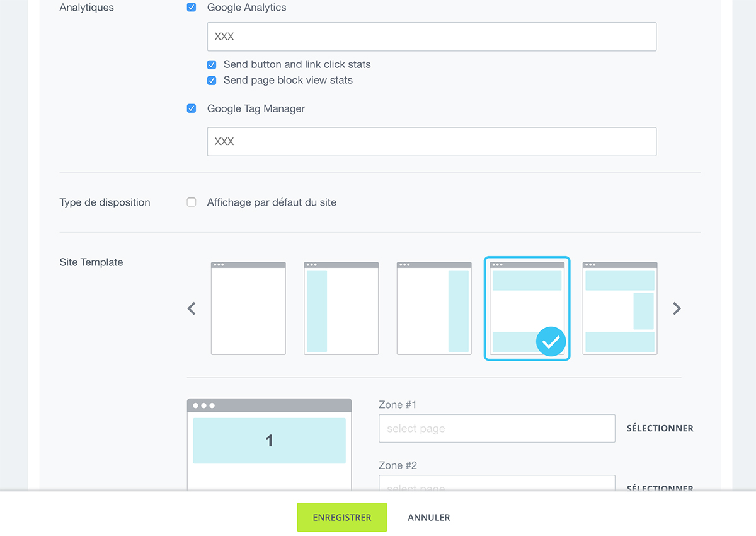Click the blue checkmark on selected template
The image size is (756, 536).
(551, 341)
